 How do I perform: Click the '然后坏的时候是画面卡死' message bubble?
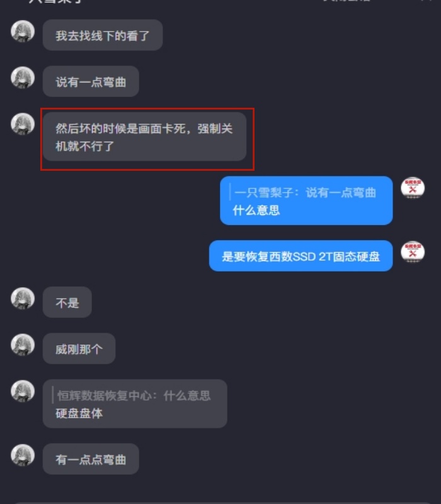tap(144, 137)
